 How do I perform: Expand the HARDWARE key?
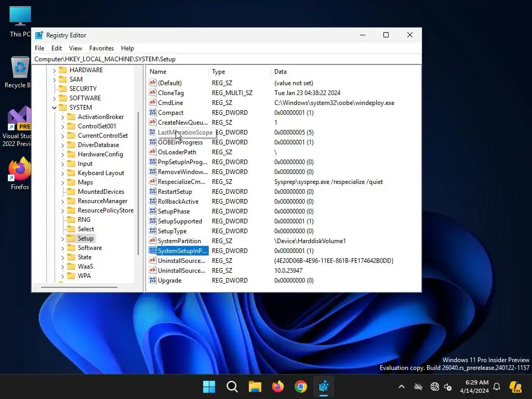54,70
